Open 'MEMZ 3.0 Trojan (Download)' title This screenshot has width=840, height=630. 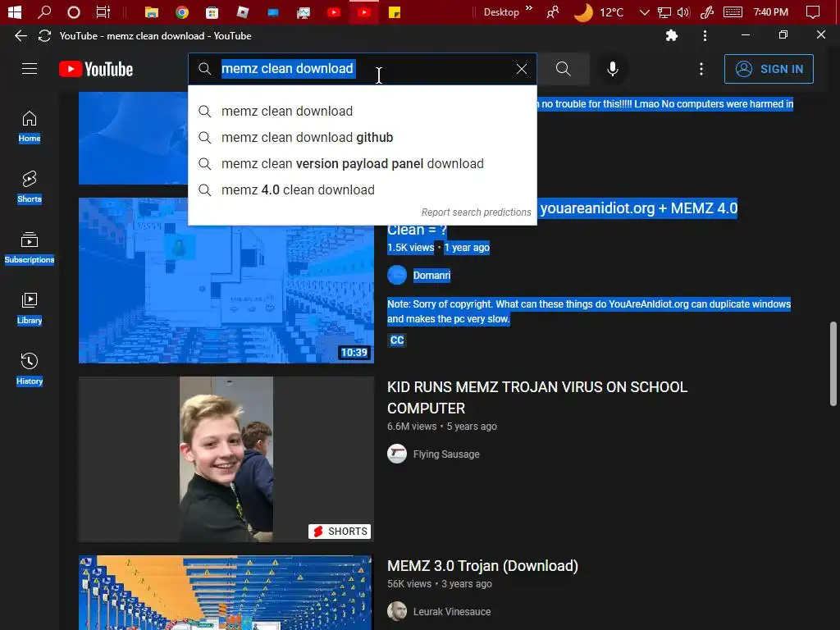point(482,566)
